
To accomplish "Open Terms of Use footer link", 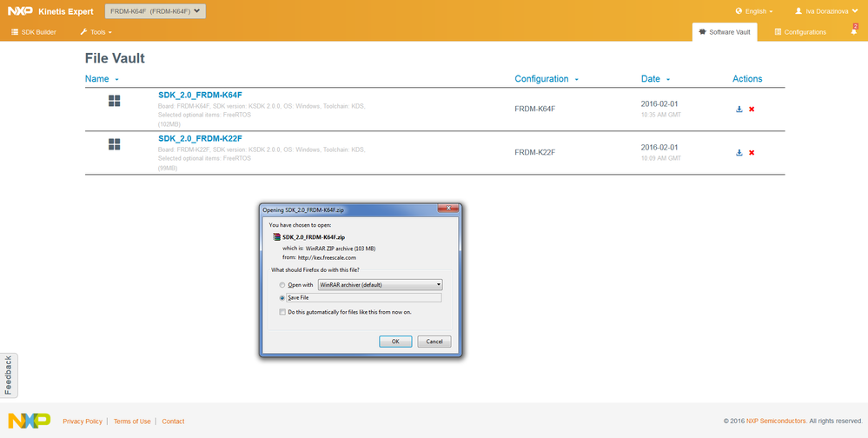I will point(132,421).
